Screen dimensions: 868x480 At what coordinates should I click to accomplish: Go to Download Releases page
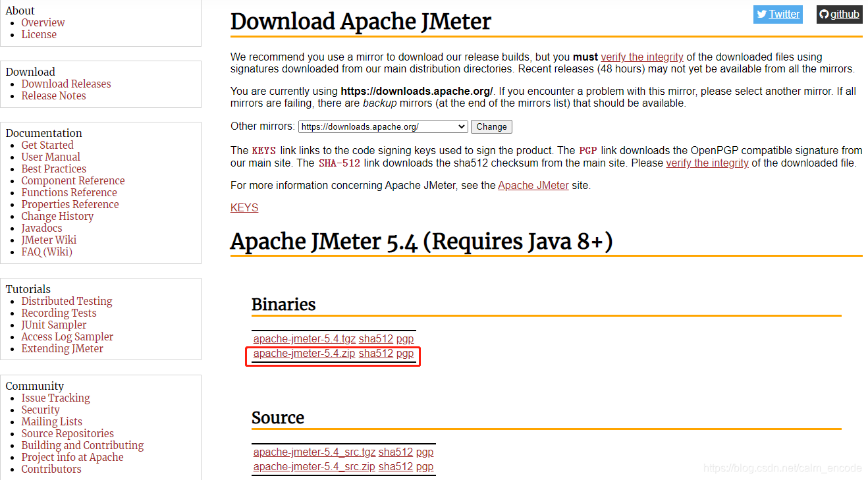point(66,84)
